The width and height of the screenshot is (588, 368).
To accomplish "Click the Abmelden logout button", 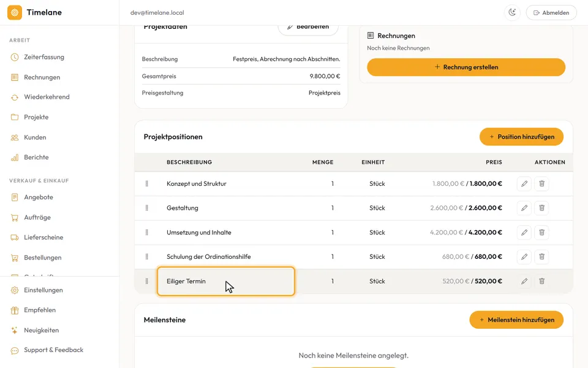I will [551, 12].
